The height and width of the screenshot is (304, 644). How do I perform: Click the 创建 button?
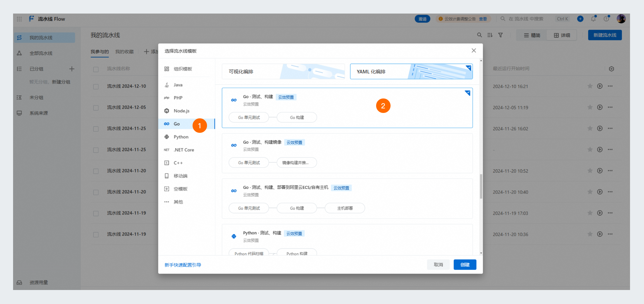pos(465,265)
